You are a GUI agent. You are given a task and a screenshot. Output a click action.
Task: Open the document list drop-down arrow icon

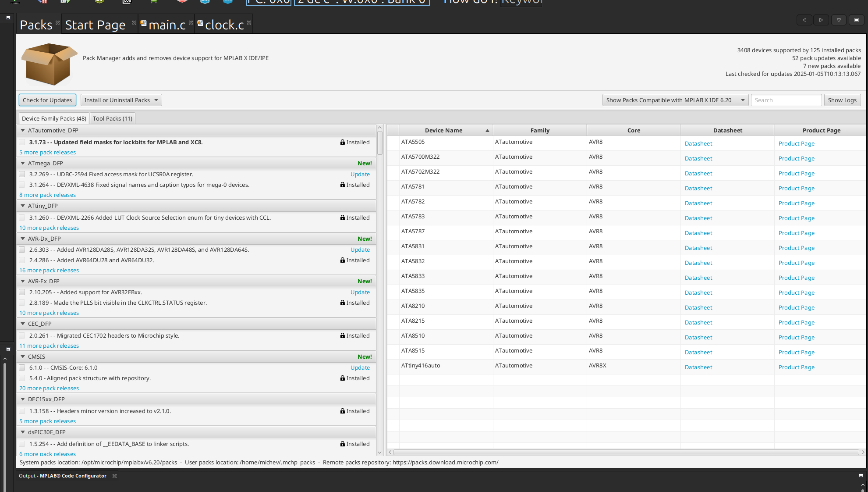(839, 20)
